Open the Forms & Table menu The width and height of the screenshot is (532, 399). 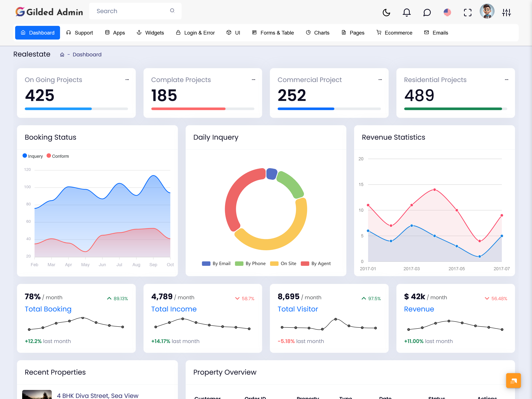click(273, 33)
